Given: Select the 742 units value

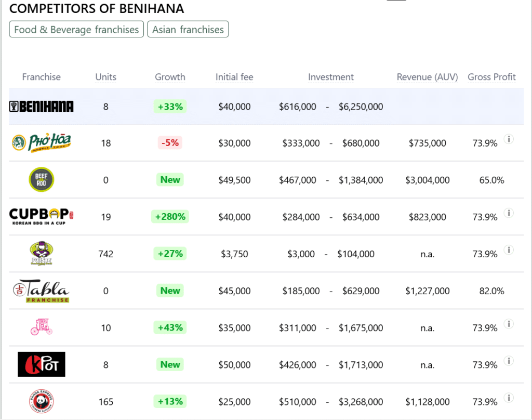Looking at the screenshot, I should point(106,254).
